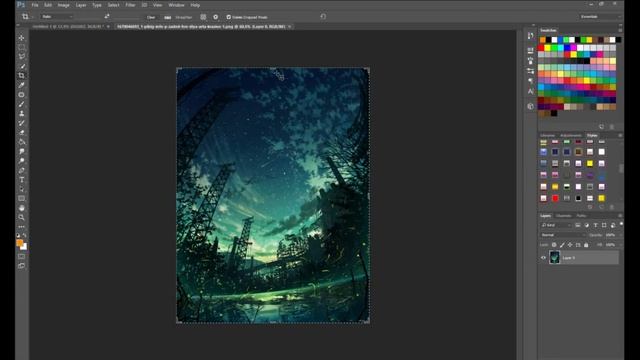
Task: Select the Crop tool in the toolbar
Action: [22, 76]
